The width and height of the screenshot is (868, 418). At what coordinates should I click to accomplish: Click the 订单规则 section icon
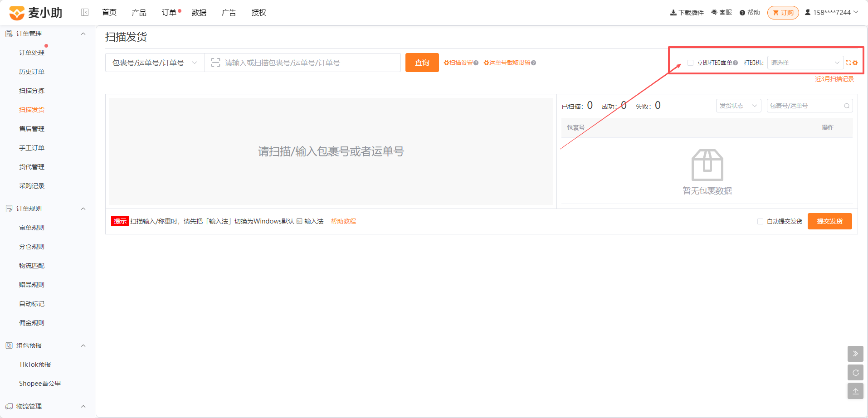9,209
